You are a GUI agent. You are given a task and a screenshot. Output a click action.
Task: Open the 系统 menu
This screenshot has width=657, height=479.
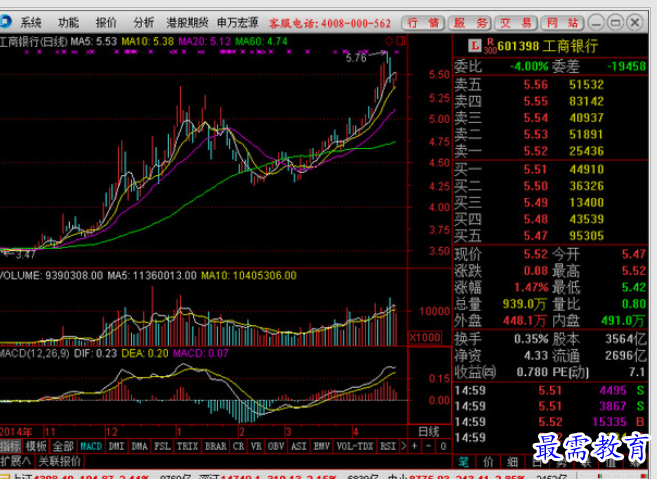[x=31, y=22]
